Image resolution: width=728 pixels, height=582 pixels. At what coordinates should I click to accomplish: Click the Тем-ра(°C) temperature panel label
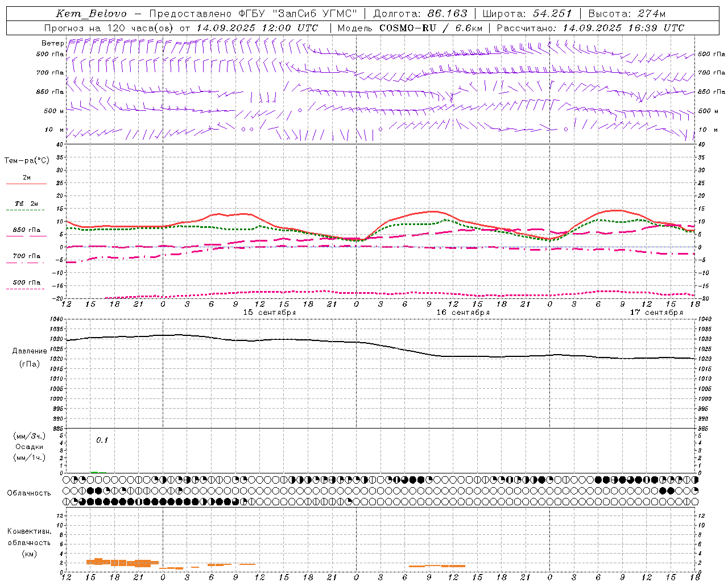[27, 161]
